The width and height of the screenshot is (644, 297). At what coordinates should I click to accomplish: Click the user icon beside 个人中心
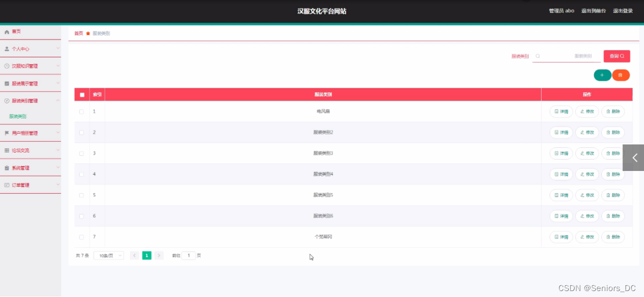click(x=6, y=49)
